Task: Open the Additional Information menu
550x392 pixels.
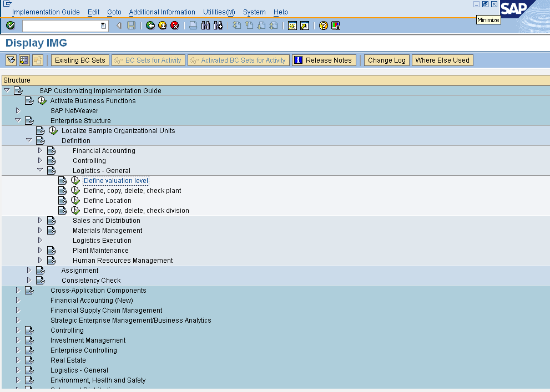Action: pos(162,12)
